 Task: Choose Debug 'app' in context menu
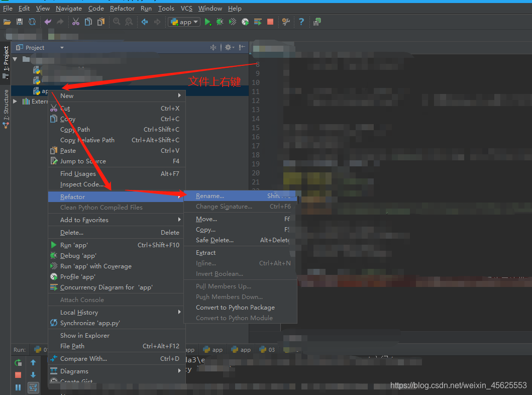tap(117, 255)
